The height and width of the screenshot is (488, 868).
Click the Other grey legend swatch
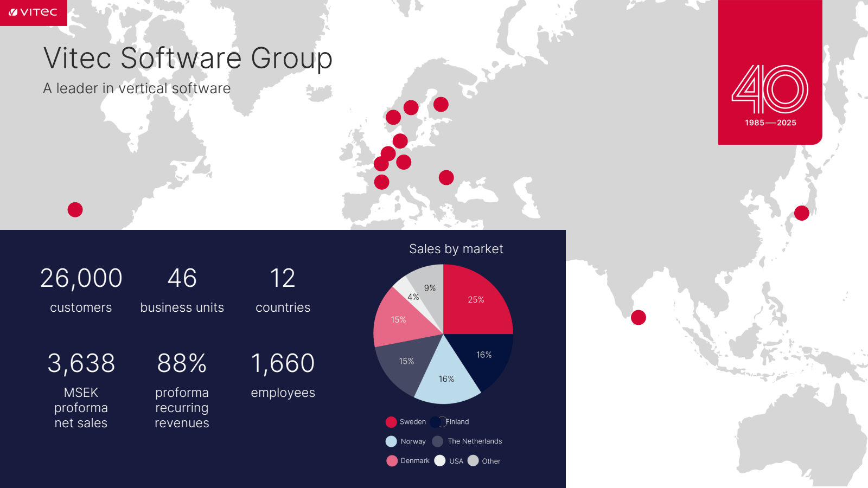click(x=473, y=460)
